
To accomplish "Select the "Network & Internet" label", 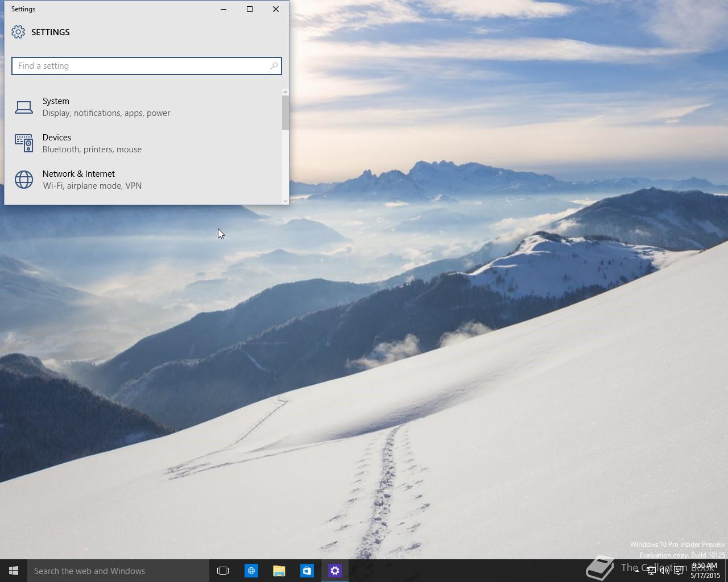I will [78, 174].
